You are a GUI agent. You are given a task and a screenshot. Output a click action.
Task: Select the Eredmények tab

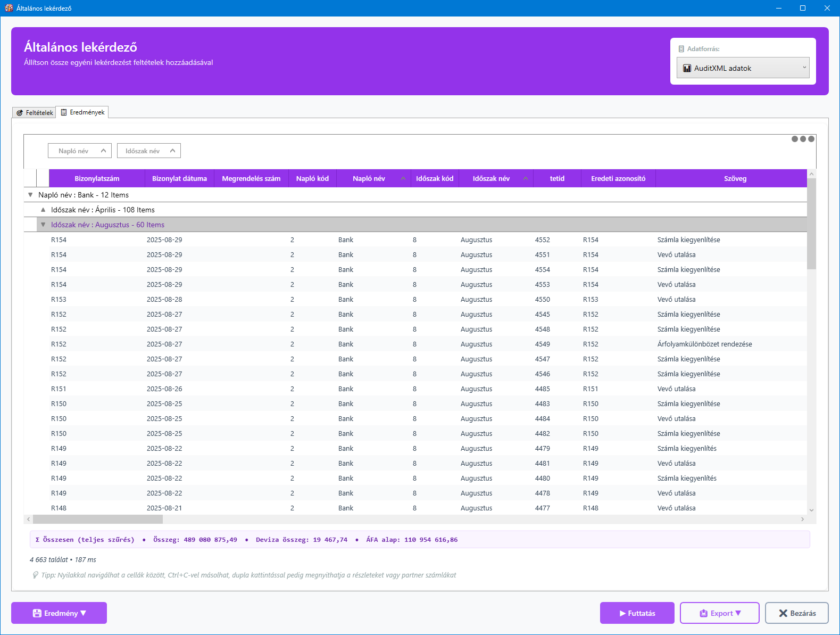[x=82, y=112]
